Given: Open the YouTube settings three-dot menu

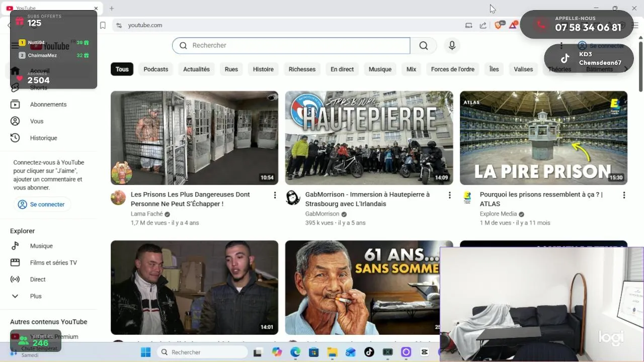Looking at the screenshot, I should 561,46.
